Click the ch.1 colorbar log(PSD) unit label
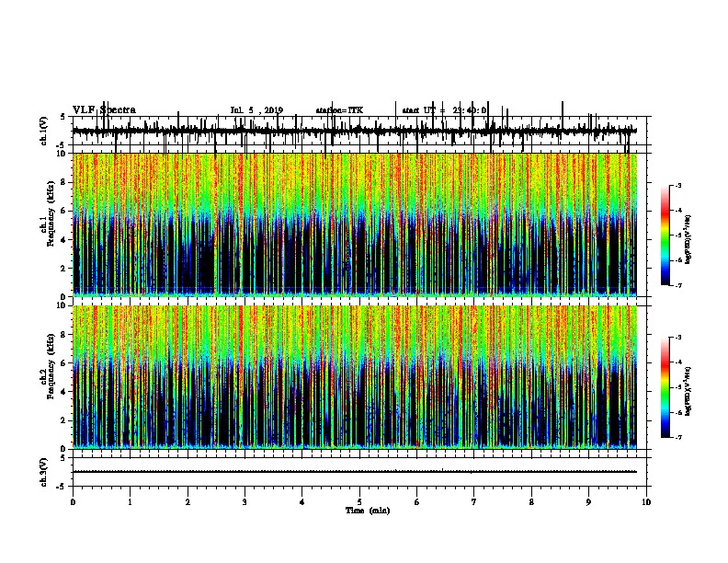The height and width of the screenshot is (563, 728). click(688, 239)
